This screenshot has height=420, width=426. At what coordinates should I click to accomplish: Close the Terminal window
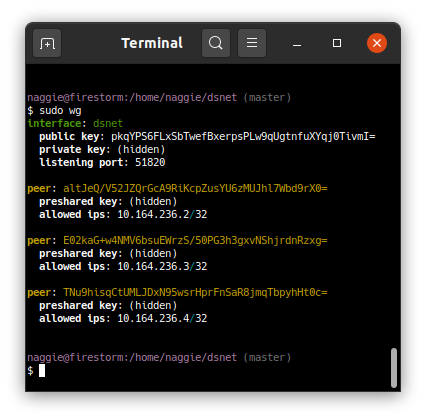coord(377,43)
